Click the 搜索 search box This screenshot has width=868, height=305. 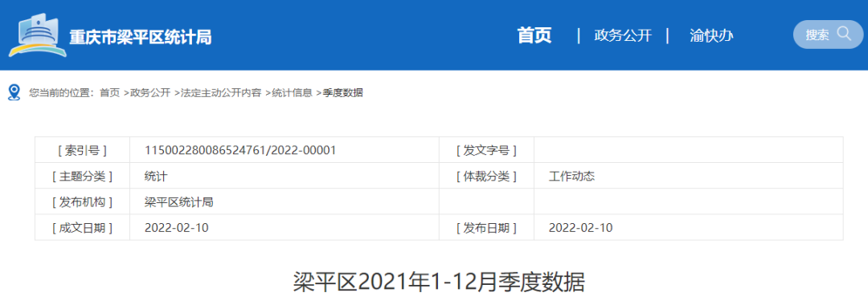[x=828, y=35]
